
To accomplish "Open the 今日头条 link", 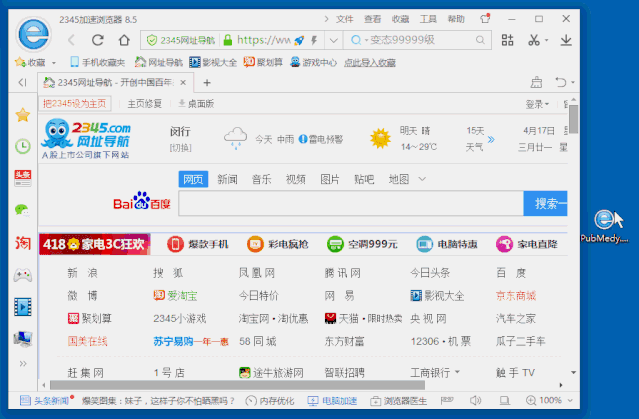I will click(430, 273).
